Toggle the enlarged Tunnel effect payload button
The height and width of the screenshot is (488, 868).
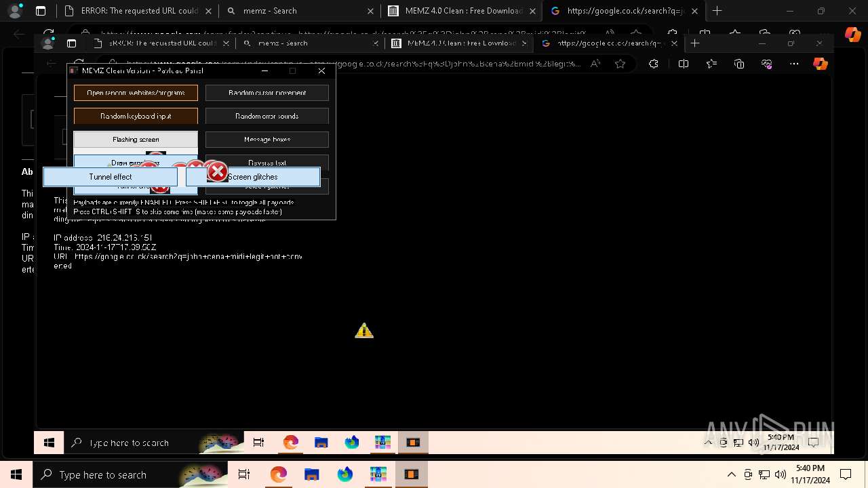(x=111, y=177)
